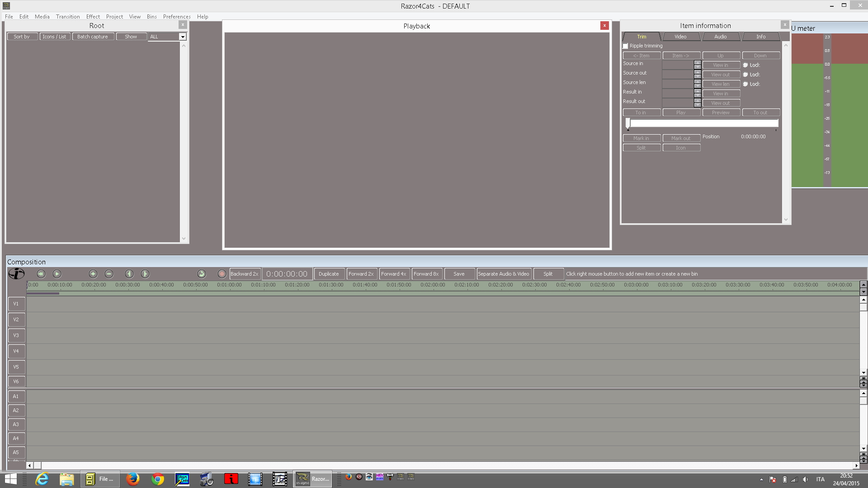Toggle the Source len Lock radio button
This screenshot has height=488, width=868.
[745, 84]
